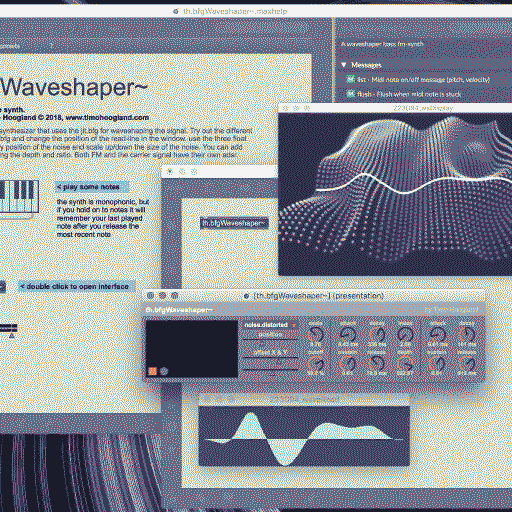
Task: Toggle the orange square in the noise display
Action: pos(152,371)
